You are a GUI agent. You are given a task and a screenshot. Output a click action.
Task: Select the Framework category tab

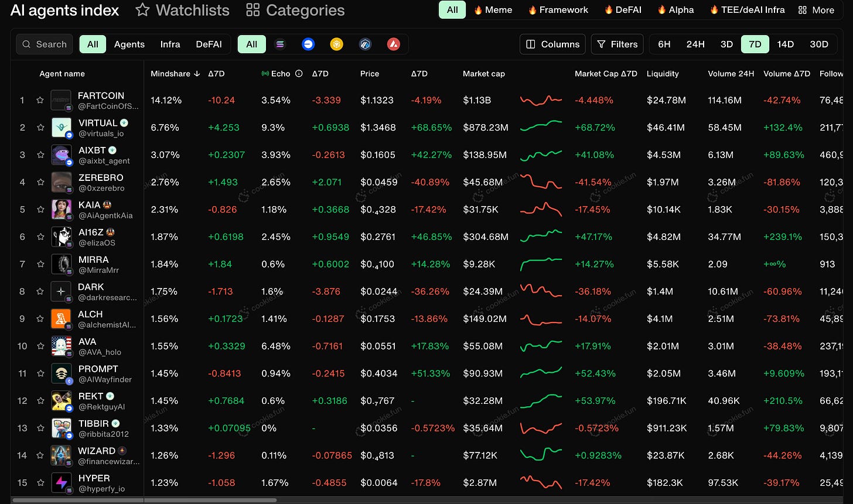coord(558,10)
